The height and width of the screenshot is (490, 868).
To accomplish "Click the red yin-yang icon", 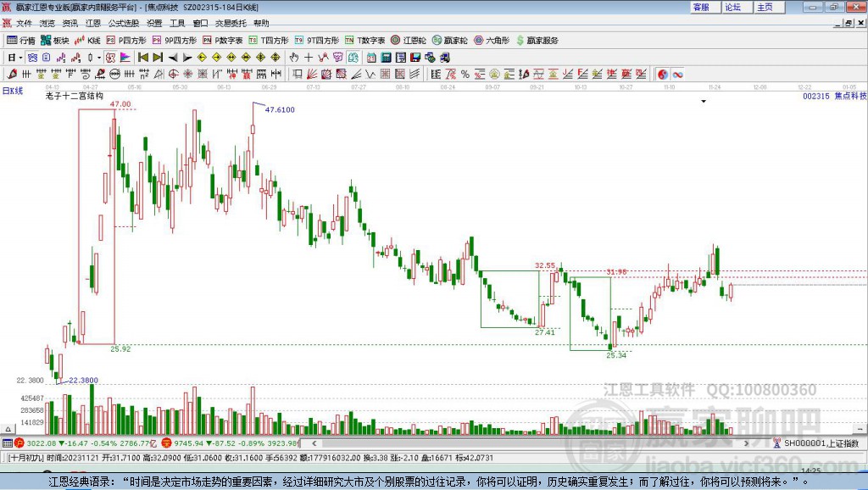I will pos(663,74).
